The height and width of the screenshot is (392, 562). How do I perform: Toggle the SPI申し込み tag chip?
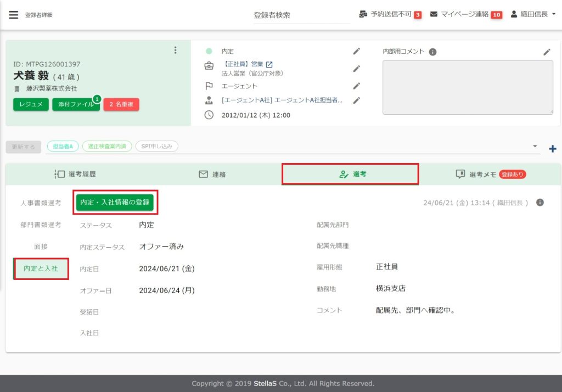click(156, 147)
